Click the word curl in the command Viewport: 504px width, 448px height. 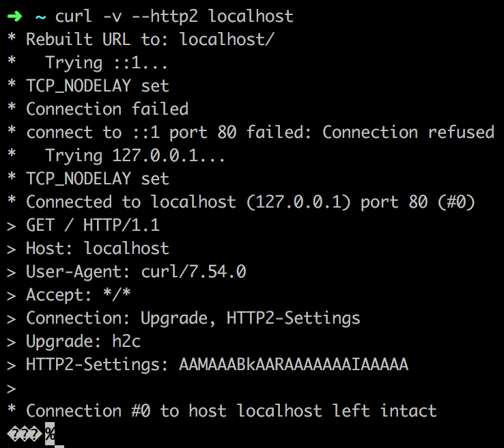point(74,16)
